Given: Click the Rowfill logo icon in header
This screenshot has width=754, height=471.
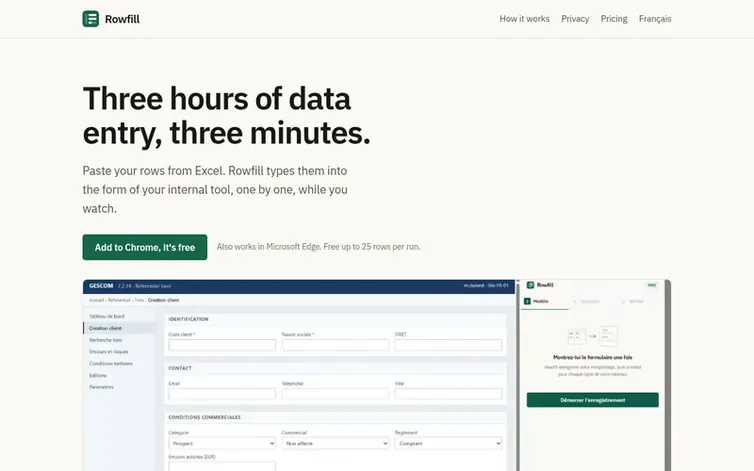Looking at the screenshot, I should point(91,19).
